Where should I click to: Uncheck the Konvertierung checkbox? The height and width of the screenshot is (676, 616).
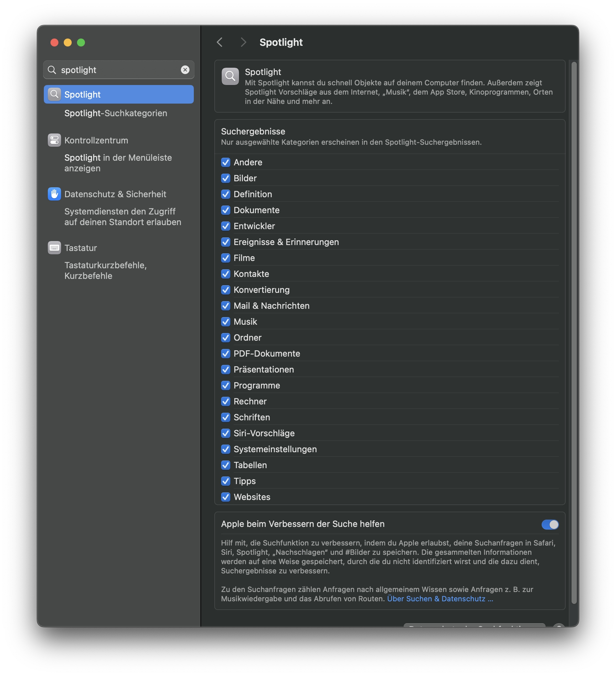(x=226, y=290)
